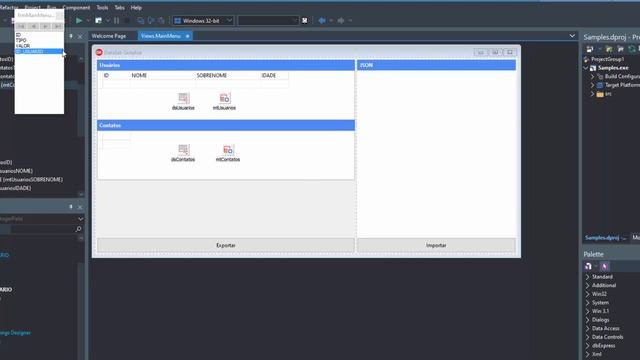This screenshot has height=360, width=640.
Task: Click the Usuários blue panel header
Action: pyautogui.click(x=226, y=65)
